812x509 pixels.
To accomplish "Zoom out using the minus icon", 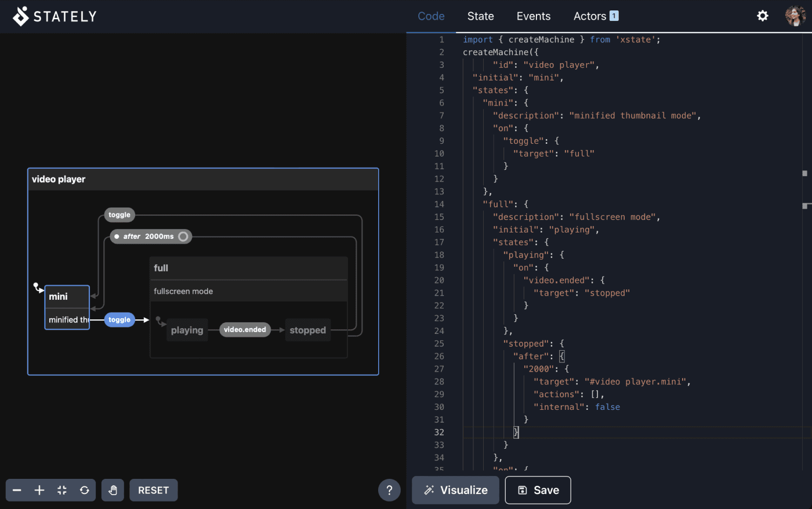I will [16, 490].
